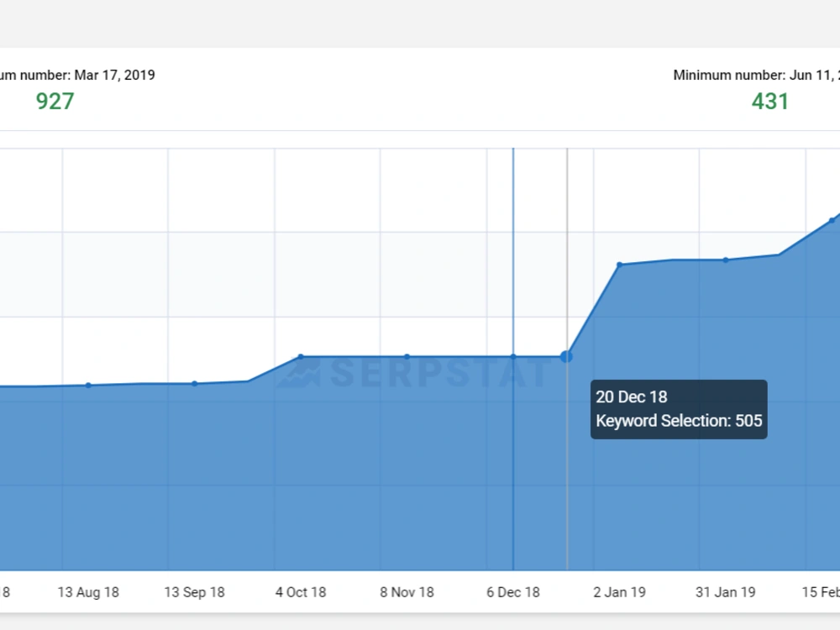
Task: Click the maximum value 927
Action: [x=55, y=102]
